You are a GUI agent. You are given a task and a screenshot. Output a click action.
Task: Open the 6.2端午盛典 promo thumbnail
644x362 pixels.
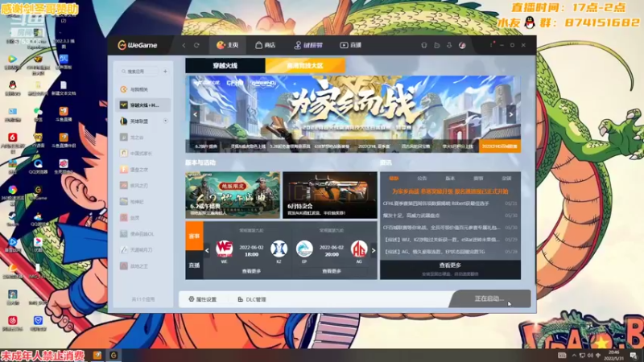pyautogui.click(x=233, y=195)
